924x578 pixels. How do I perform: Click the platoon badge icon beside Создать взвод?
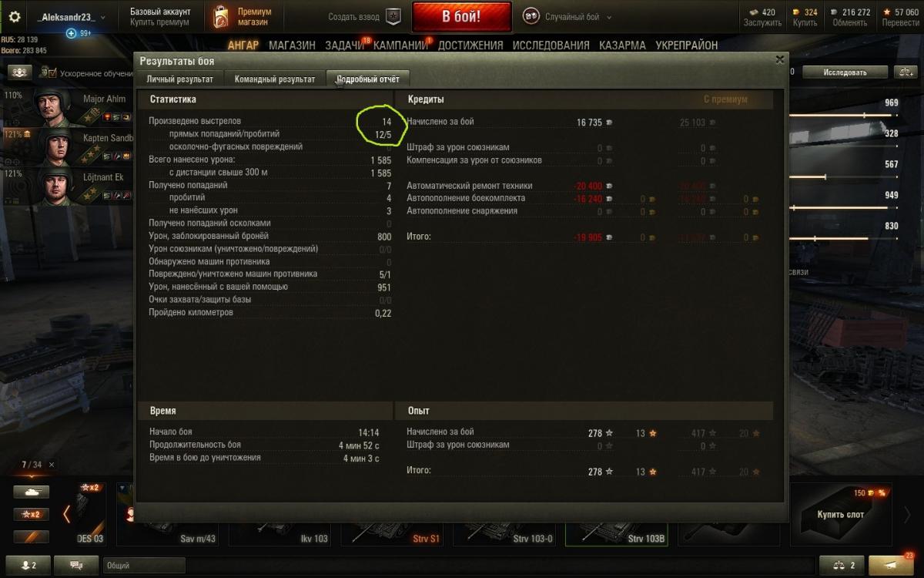(393, 16)
